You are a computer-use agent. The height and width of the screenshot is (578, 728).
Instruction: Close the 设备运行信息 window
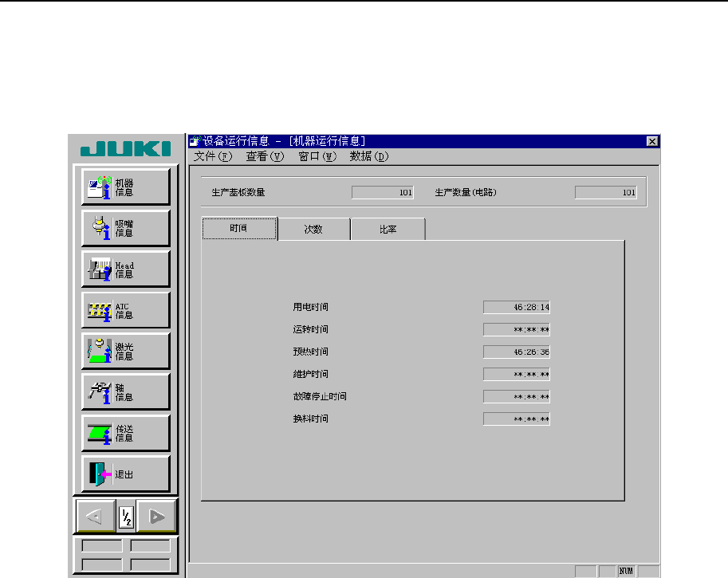tap(652, 141)
